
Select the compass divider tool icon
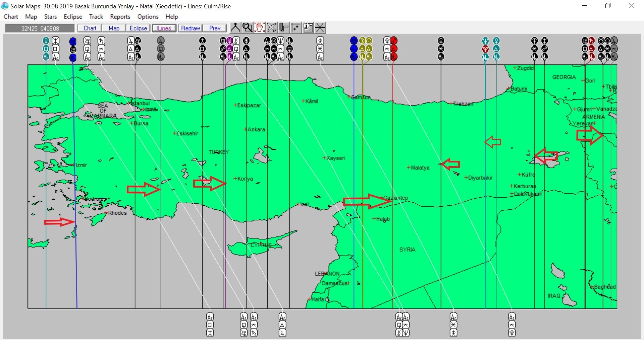click(235, 27)
